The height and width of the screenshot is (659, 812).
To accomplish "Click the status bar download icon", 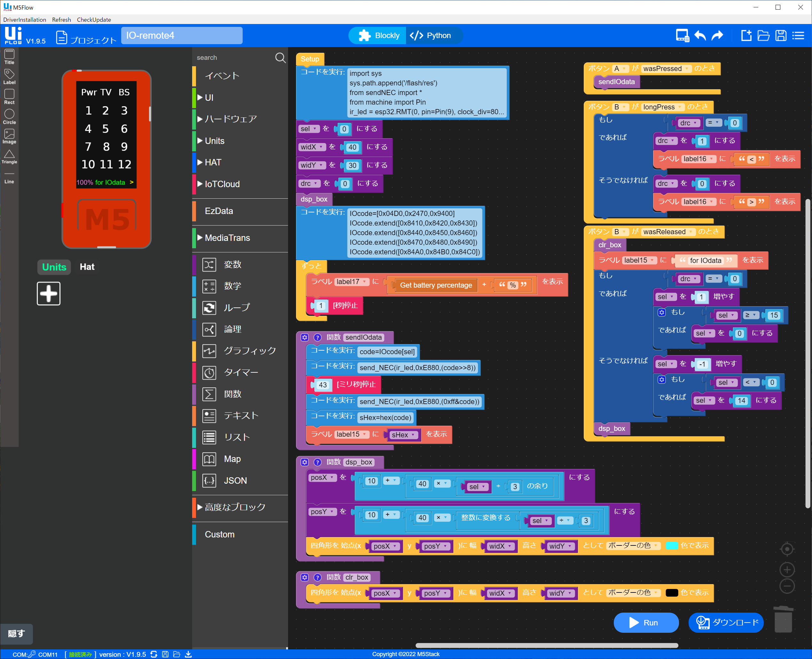I will [188, 654].
